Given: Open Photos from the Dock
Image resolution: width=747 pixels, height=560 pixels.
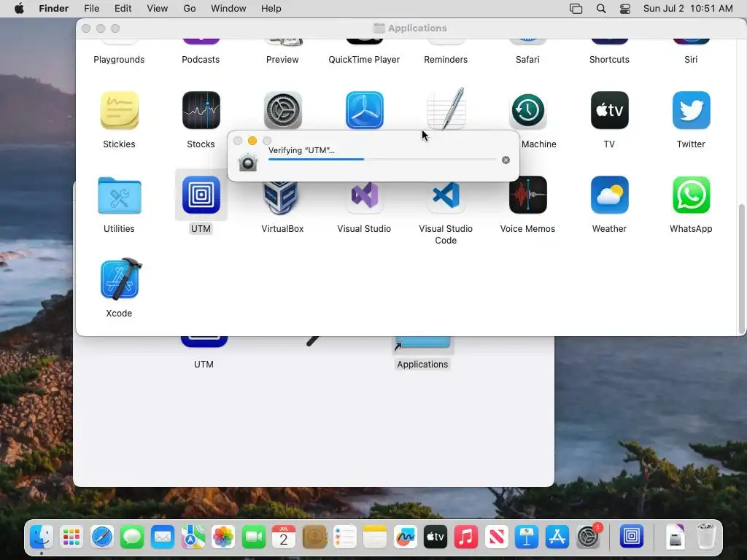Looking at the screenshot, I should click(x=223, y=537).
